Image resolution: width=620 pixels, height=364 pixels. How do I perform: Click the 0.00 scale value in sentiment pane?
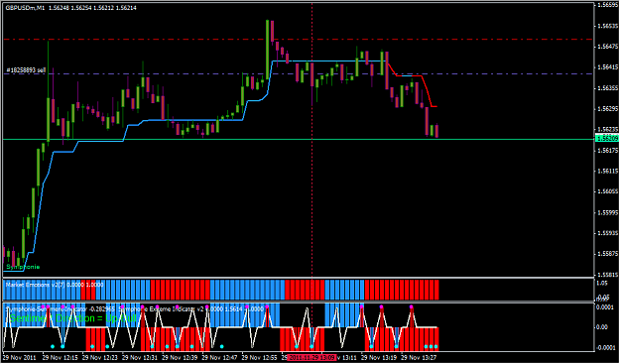(x=603, y=327)
